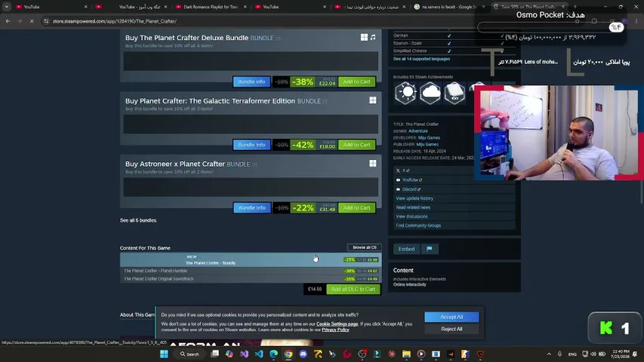Viewport: 644px width, 362px height.
Task: Open Copilot from the taskbar
Action: tap(230, 354)
